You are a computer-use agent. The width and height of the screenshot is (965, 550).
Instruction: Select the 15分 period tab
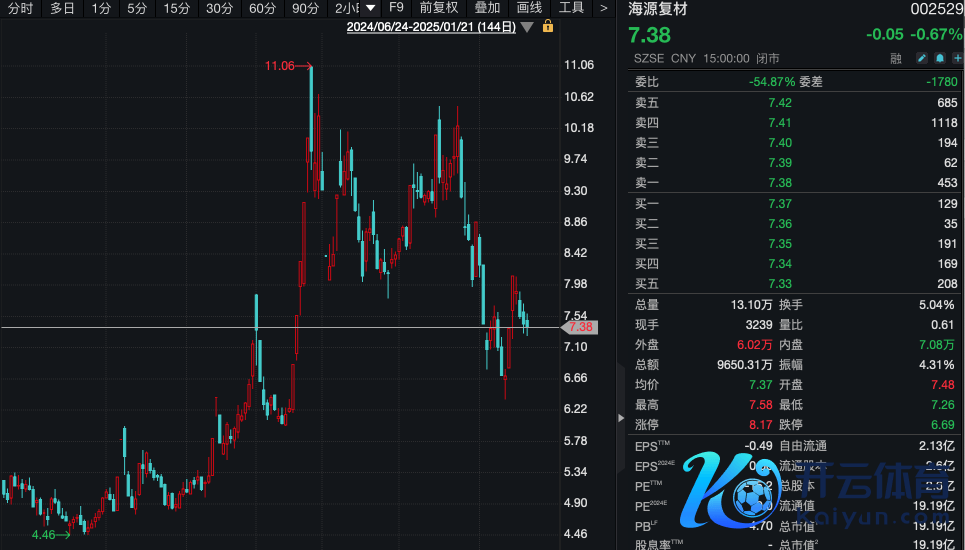tap(177, 8)
